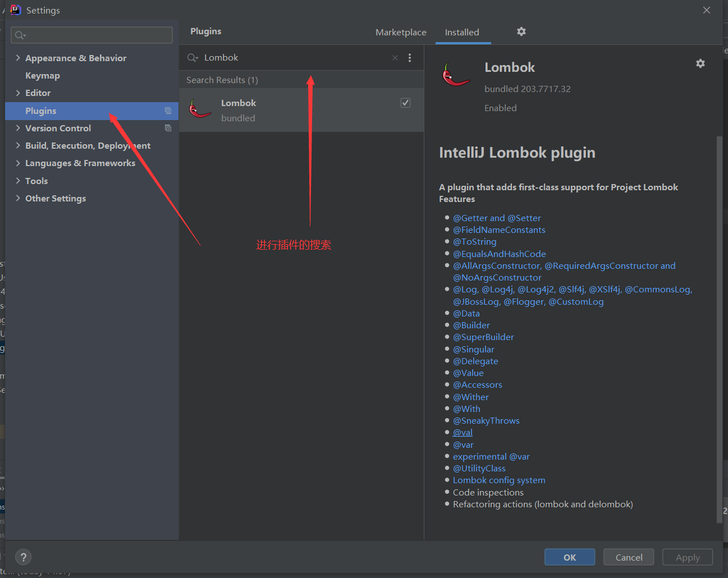The width and height of the screenshot is (728, 578).
Task: Click the Lombok chili pepper icon in results
Action: (200, 109)
